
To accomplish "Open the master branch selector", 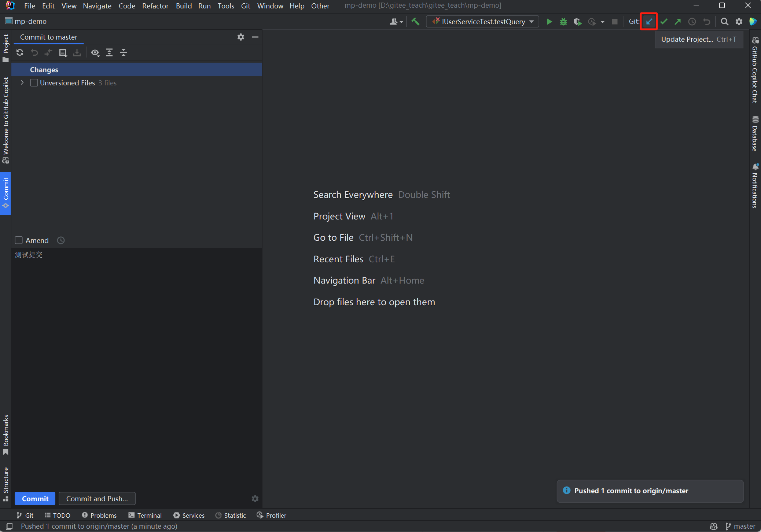I will click(740, 526).
